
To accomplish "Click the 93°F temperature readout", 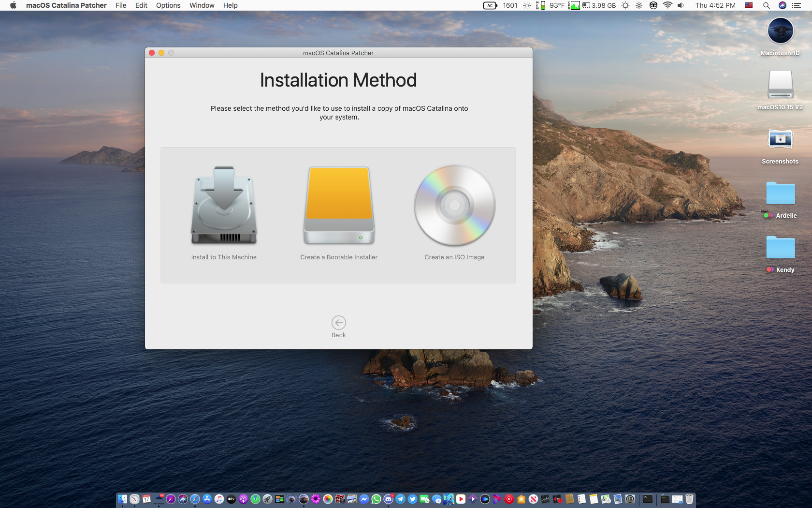I will [x=557, y=5].
